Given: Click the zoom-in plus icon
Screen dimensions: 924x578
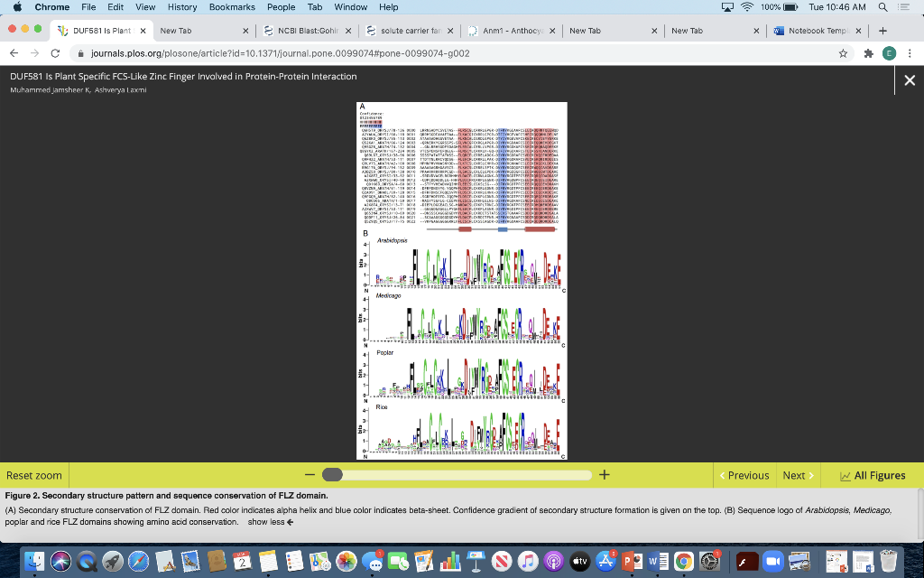Looking at the screenshot, I should point(604,473).
